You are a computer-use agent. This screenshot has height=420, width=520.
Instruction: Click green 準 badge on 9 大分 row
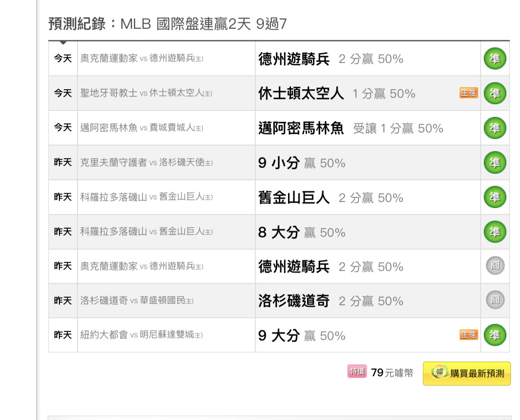(x=495, y=335)
